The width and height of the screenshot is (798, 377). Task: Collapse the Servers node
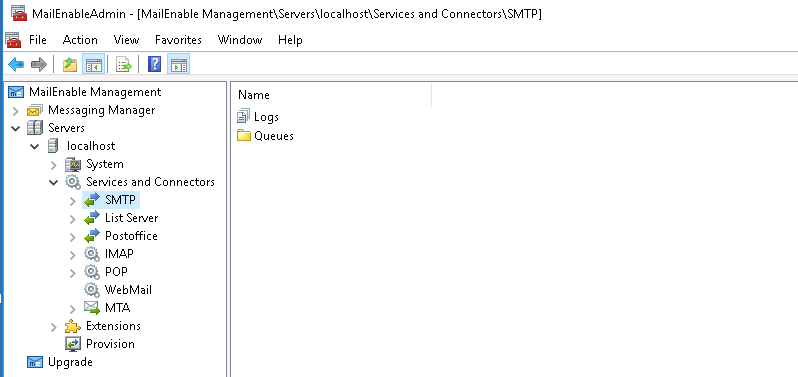click(x=16, y=128)
